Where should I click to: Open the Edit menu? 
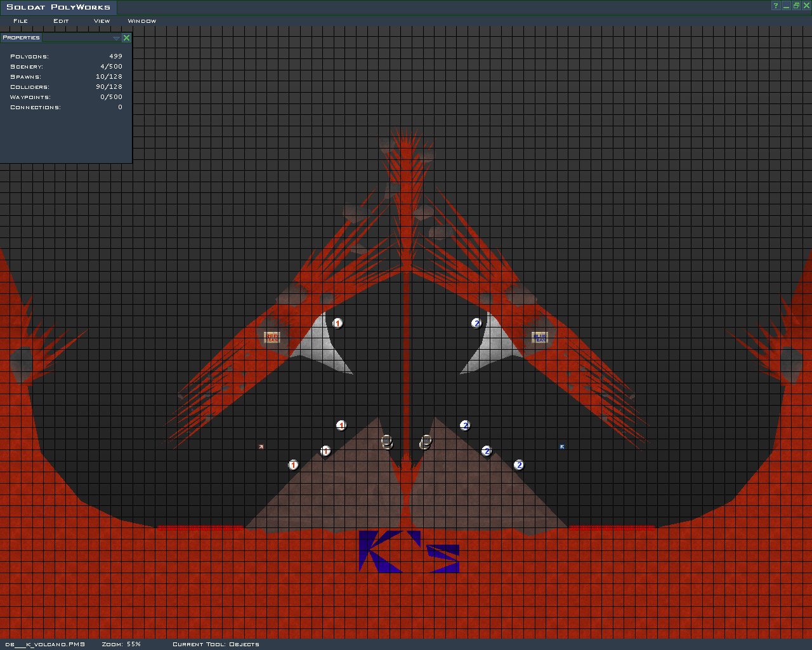tap(61, 21)
